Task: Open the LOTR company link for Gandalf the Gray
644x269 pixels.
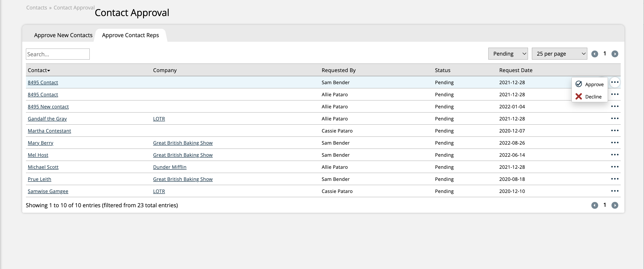Action: point(159,119)
